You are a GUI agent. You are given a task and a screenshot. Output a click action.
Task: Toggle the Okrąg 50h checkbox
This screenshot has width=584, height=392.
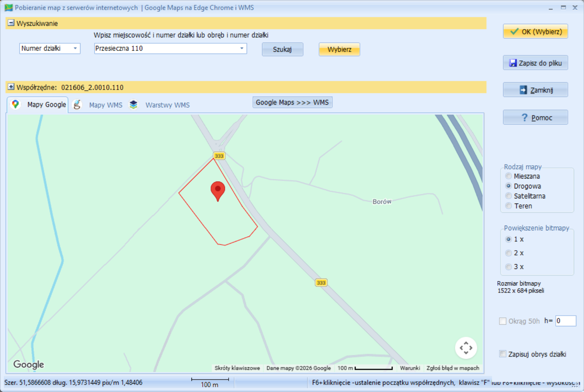point(503,321)
